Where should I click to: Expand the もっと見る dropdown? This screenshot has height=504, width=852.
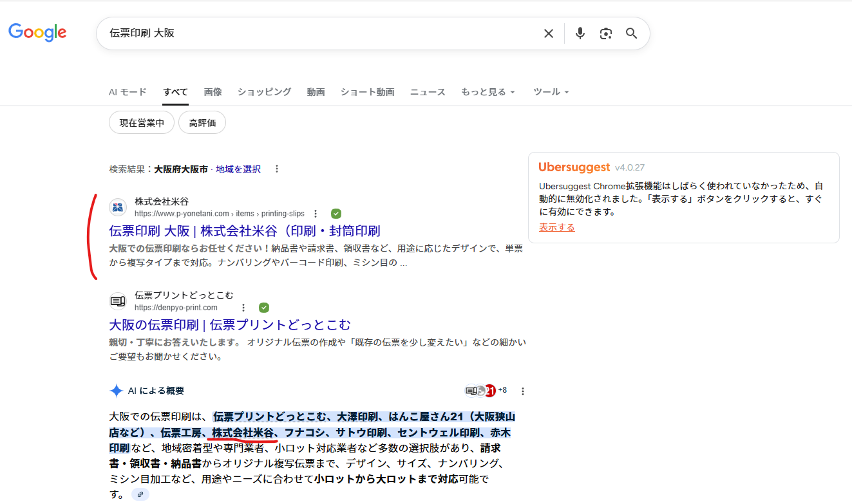tap(488, 92)
